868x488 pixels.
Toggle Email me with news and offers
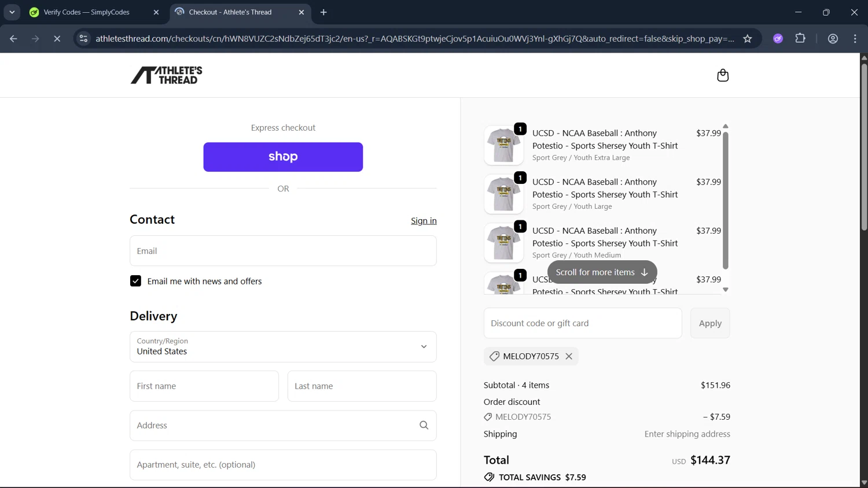point(135,281)
